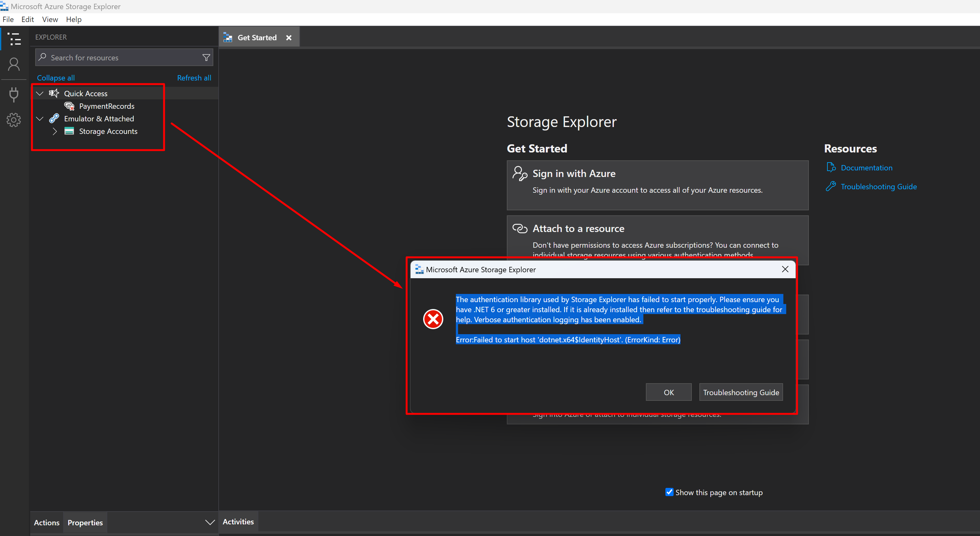Collapse the Quick Access tree node
Screen dimensions: 980x536
(x=40, y=93)
